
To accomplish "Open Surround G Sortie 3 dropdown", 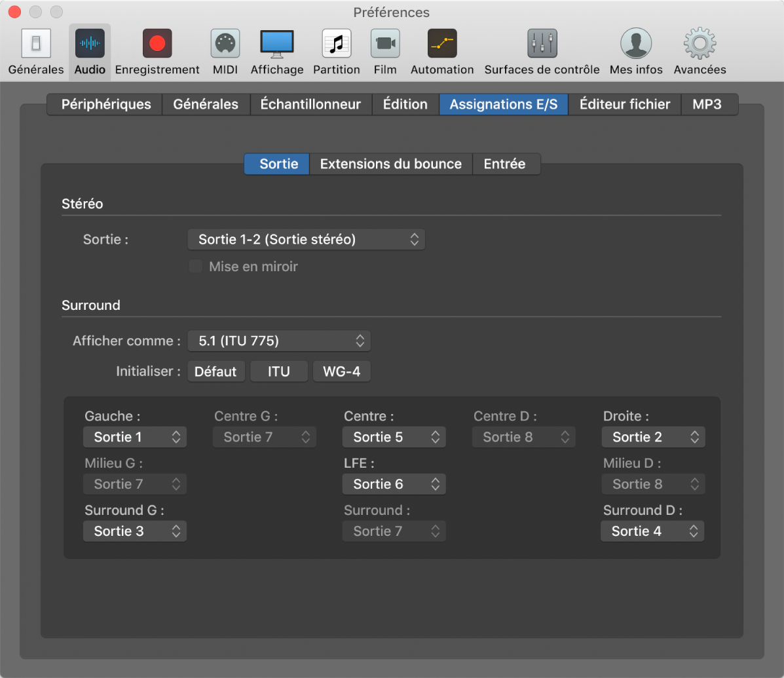I will [135, 531].
